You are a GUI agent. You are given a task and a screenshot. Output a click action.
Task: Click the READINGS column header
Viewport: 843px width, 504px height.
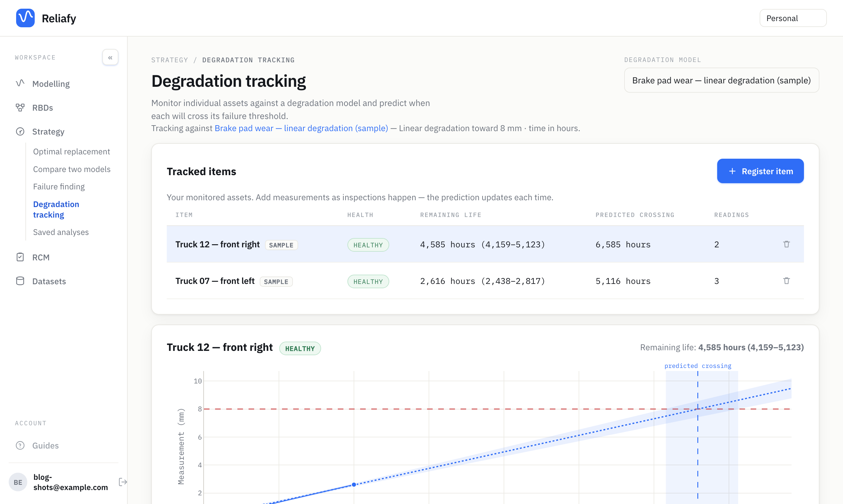[x=731, y=215]
